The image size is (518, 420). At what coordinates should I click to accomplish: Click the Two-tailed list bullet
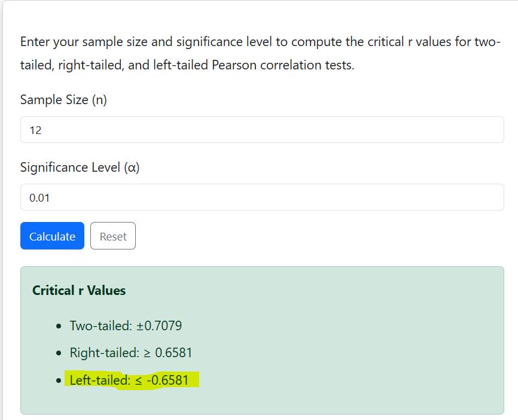pyautogui.click(x=57, y=325)
